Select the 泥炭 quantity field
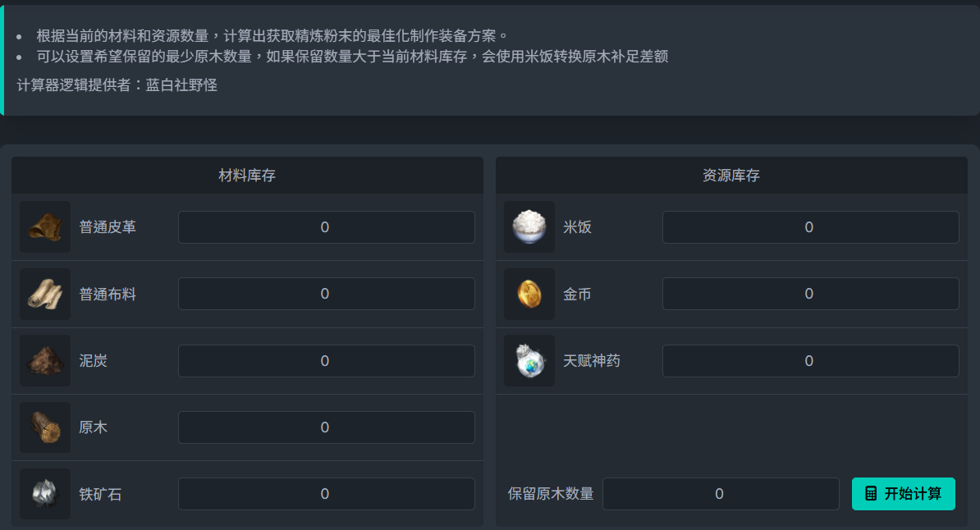Screen dimensions: 980x530 point(326,361)
